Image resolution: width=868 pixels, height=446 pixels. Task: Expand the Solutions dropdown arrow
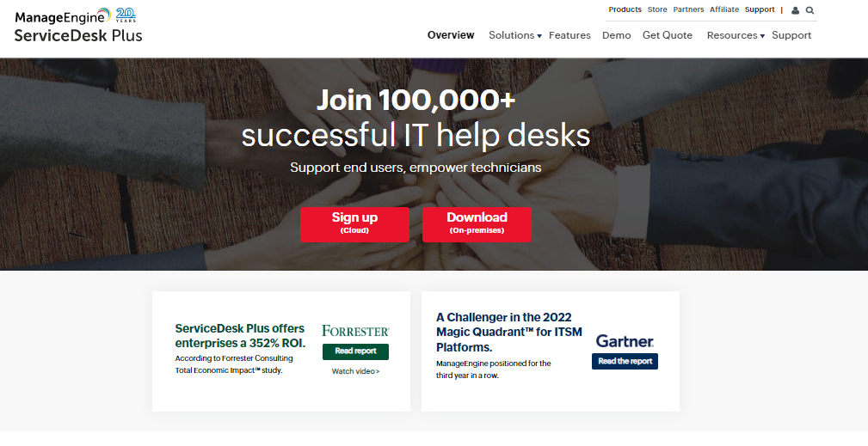(539, 36)
